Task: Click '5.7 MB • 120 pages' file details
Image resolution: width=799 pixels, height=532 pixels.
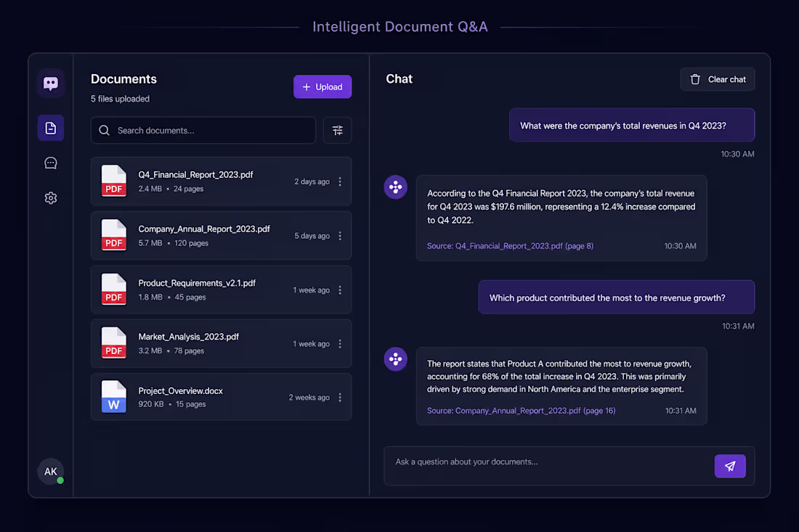Action: 174,243
